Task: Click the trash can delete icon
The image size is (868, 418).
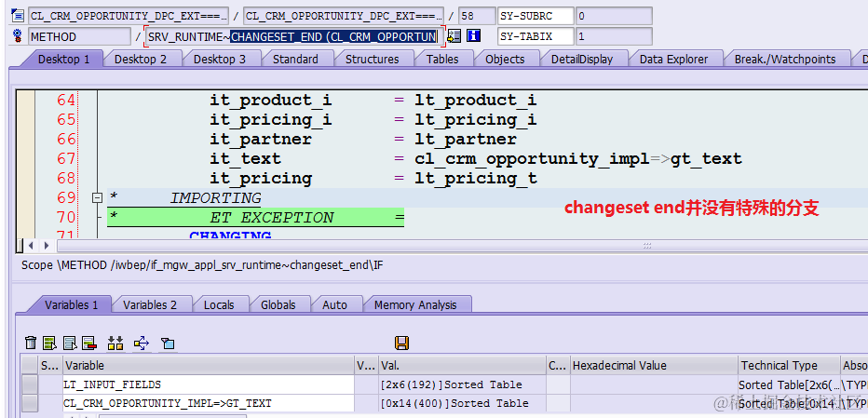Action: click(x=31, y=344)
